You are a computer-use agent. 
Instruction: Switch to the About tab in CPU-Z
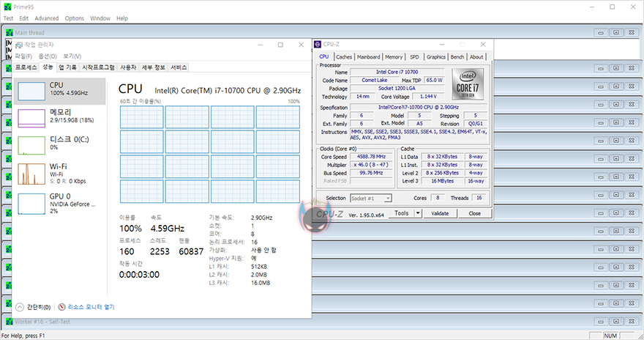pyautogui.click(x=476, y=57)
